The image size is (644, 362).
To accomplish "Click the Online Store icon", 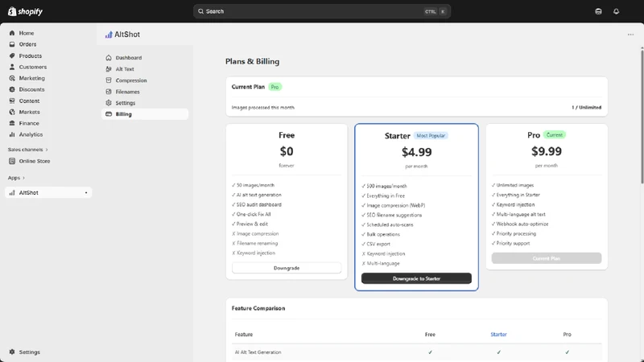I will pyautogui.click(x=12, y=162).
